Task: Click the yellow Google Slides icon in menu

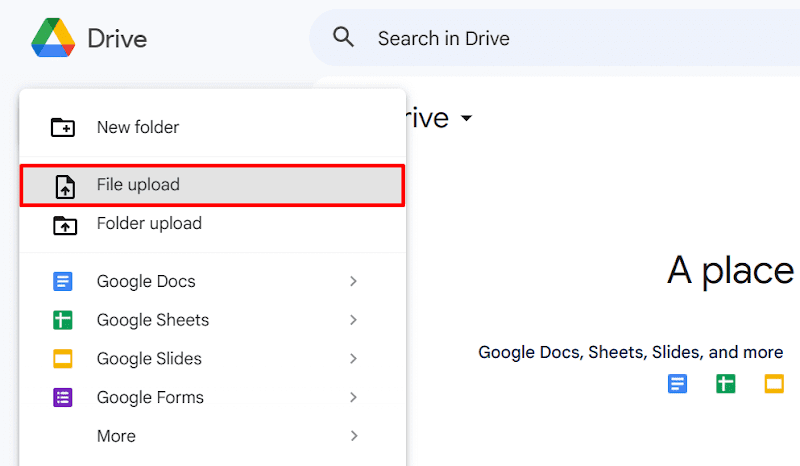Action: click(63, 359)
